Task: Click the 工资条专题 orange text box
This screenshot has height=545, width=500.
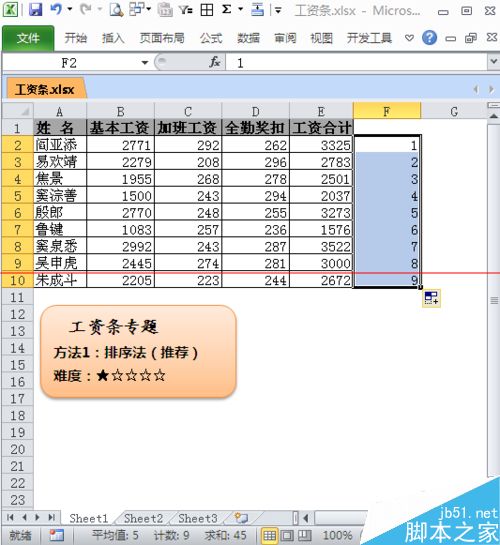Action: [x=138, y=351]
